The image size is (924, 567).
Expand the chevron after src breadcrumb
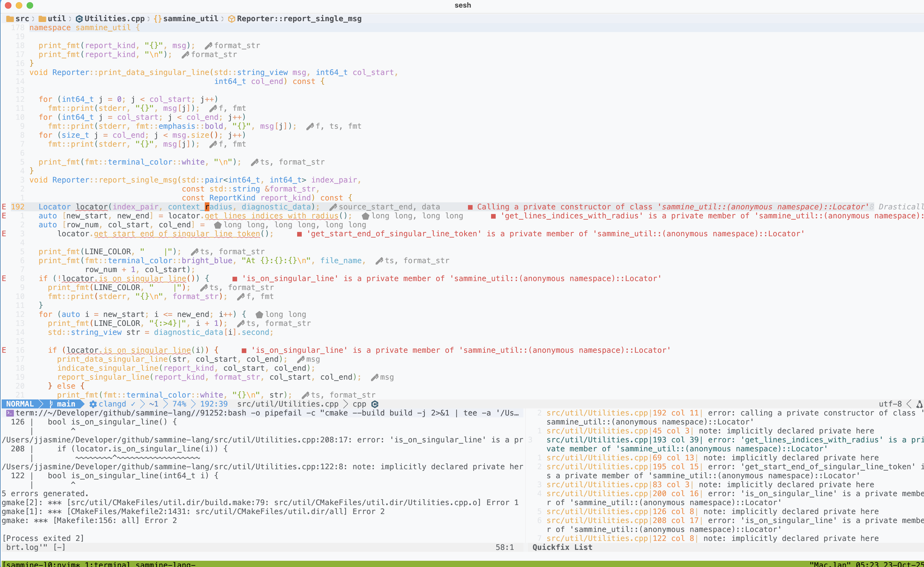(x=33, y=19)
